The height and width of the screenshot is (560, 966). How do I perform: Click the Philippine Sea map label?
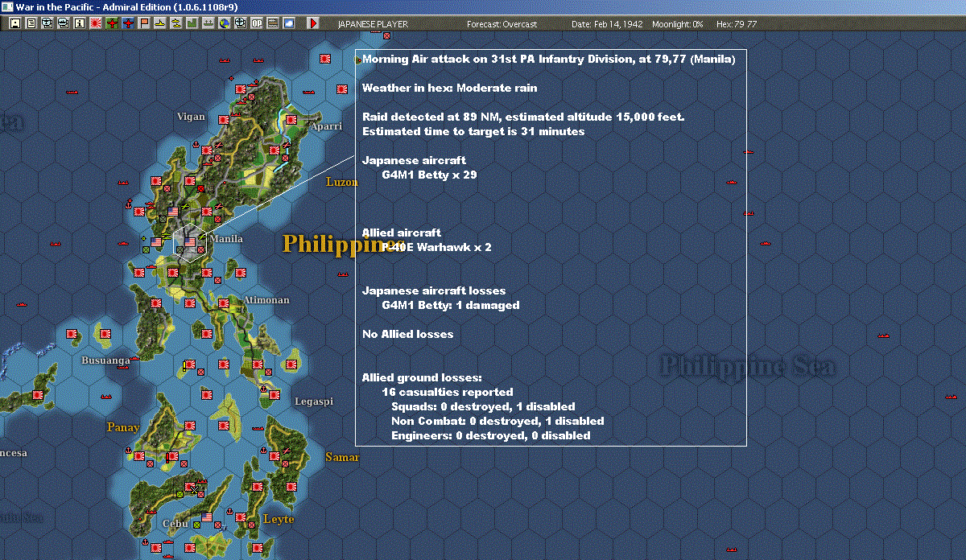point(748,366)
